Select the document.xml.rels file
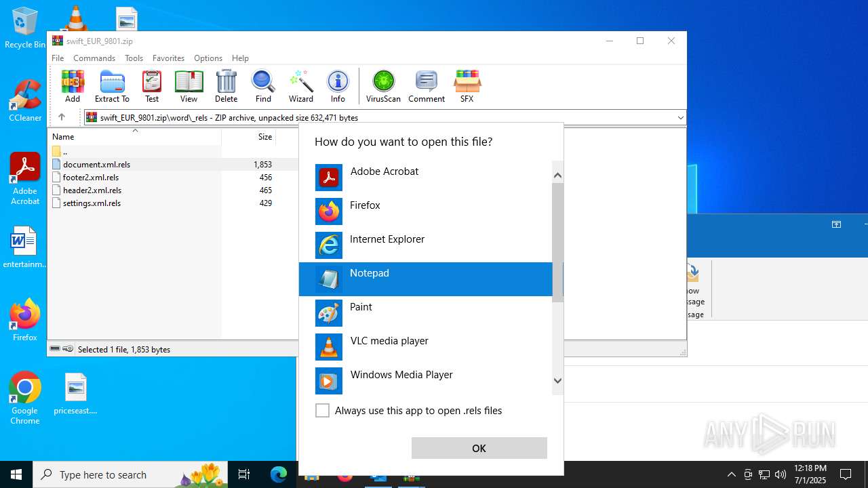 96,164
